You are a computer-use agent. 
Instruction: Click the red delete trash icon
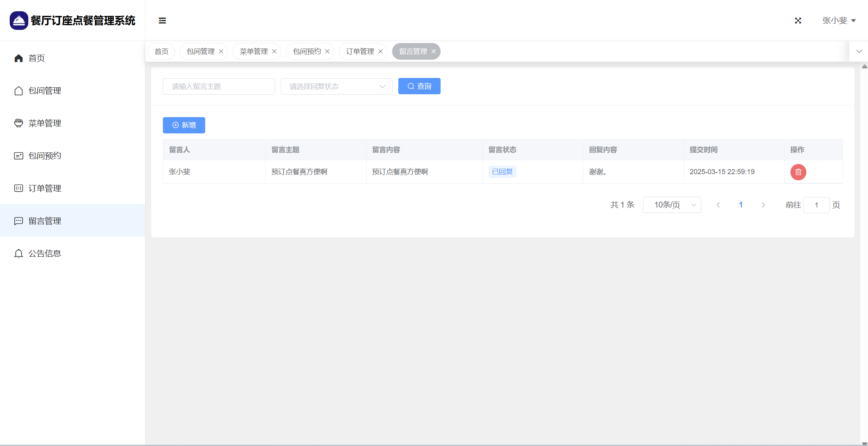[x=798, y=172]
